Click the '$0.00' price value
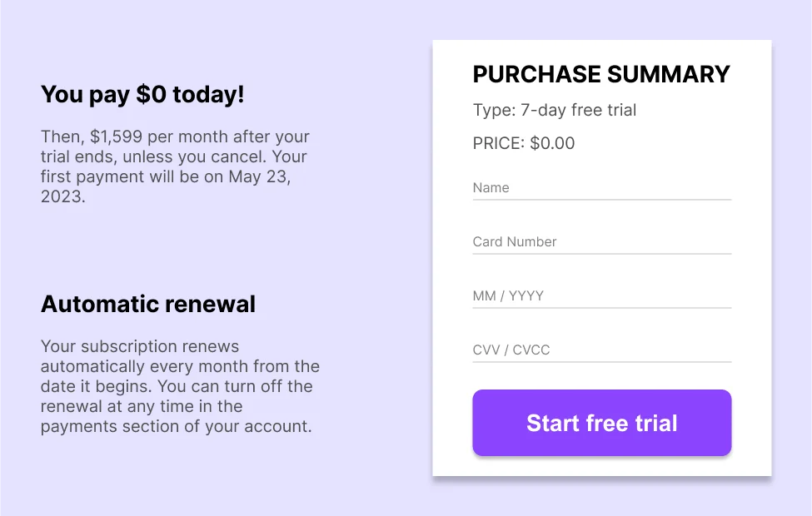 [552, 143]
